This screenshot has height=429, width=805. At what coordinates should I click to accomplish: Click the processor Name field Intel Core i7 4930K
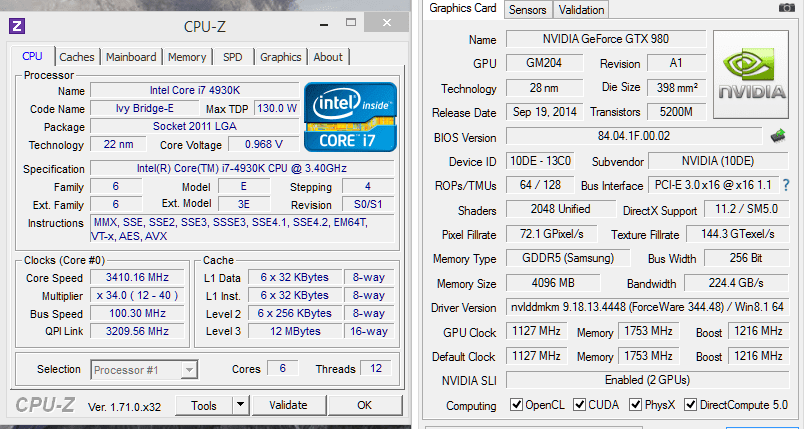(x=195, y=90)
